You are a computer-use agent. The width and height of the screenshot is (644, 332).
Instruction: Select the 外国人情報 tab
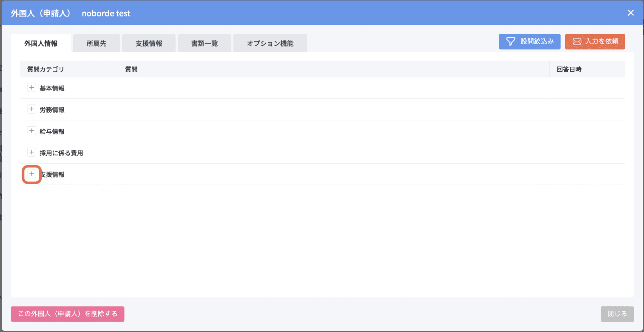click(x=41, y=43)
